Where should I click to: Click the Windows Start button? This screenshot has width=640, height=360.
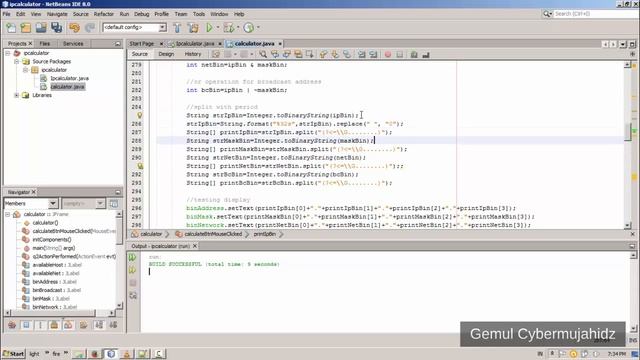pos(13,354)
